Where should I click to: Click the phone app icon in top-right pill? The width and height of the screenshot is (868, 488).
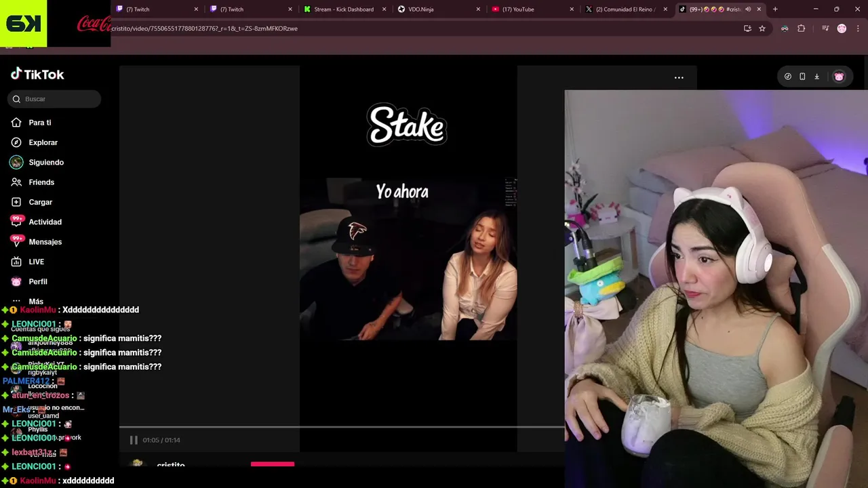pos(802,77)
